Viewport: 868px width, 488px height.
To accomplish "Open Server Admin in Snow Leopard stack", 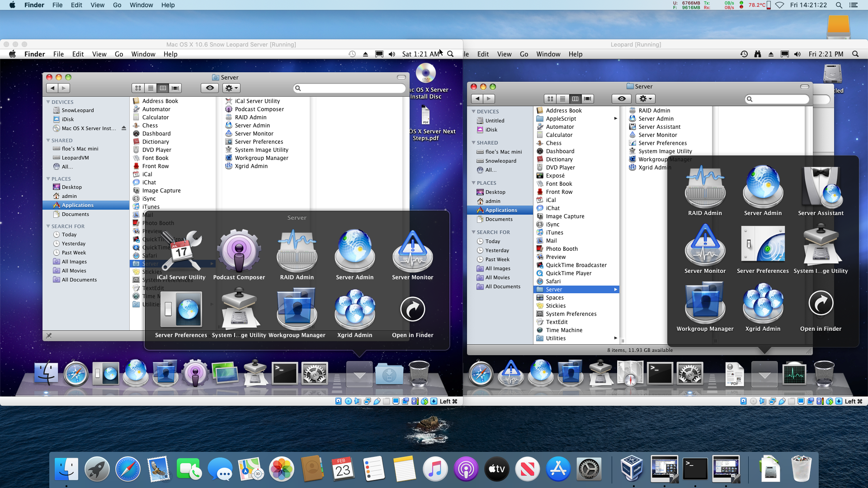I will (355, 255).
